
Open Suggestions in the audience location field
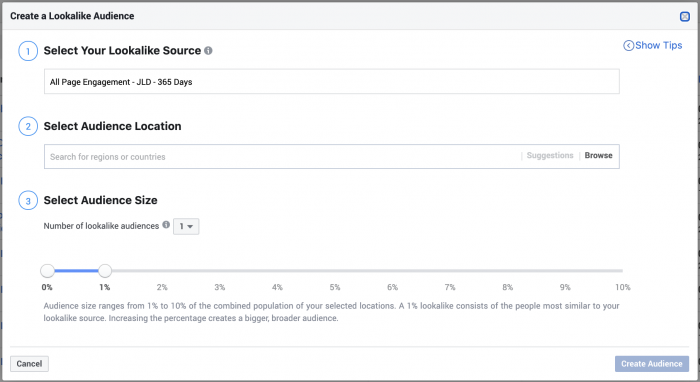point(550,156)
